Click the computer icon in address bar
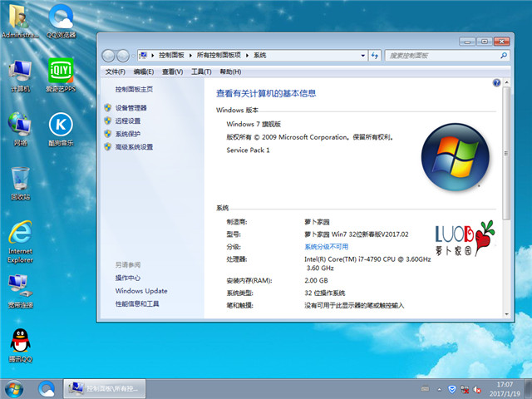Viewport: 532px width, 399px height. coord(143,56)
